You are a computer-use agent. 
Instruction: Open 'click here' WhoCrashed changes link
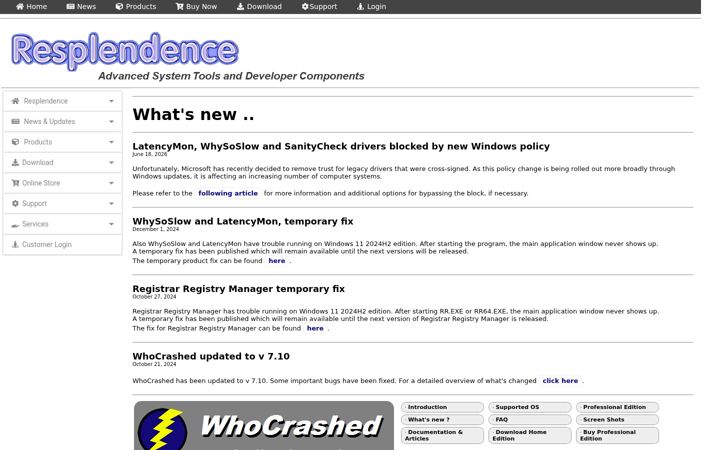(560, 381)
